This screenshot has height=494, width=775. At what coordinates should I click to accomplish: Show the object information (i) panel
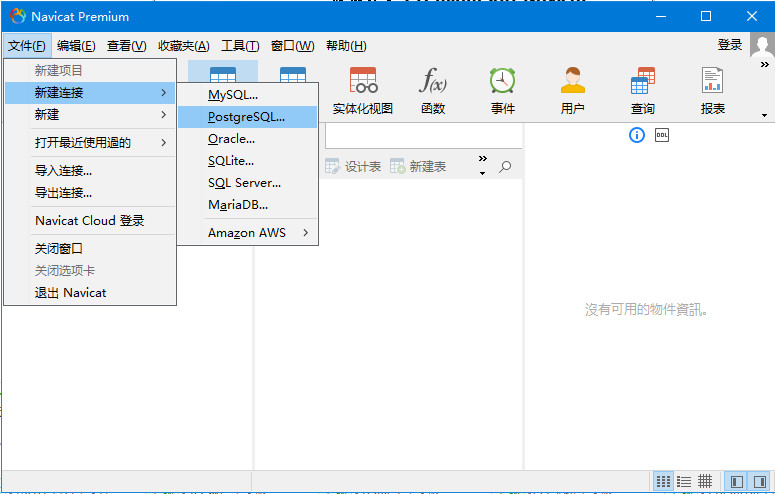tap(637, 135)
